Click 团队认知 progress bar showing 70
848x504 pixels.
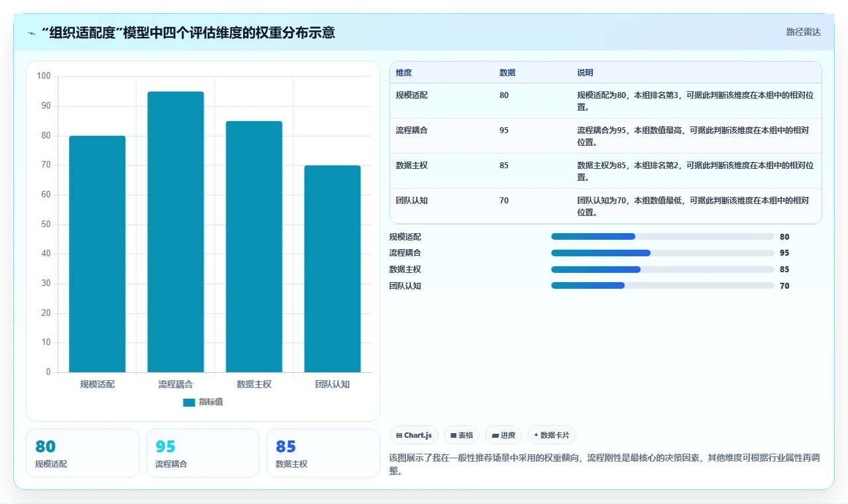coord(662,285)
